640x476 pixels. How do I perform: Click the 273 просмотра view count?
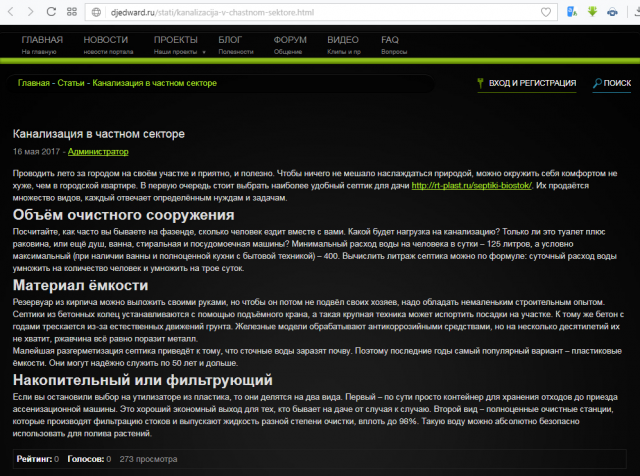(148, 459)
